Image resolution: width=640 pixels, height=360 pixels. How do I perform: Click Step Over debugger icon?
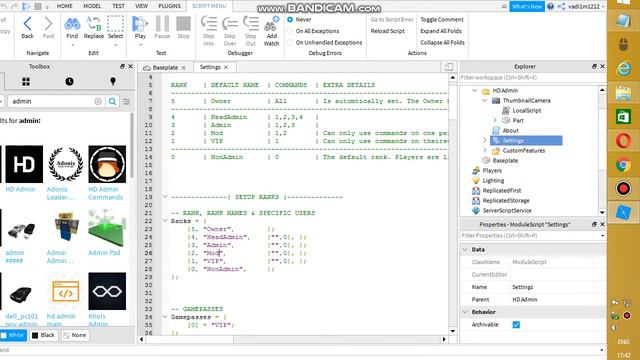(230, 24)
